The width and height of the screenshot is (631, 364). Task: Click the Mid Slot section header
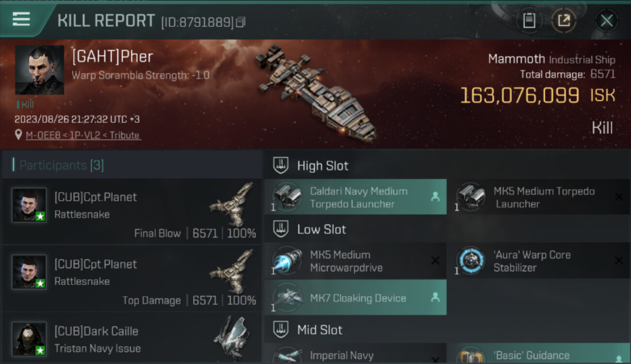[x=319, y=330]
